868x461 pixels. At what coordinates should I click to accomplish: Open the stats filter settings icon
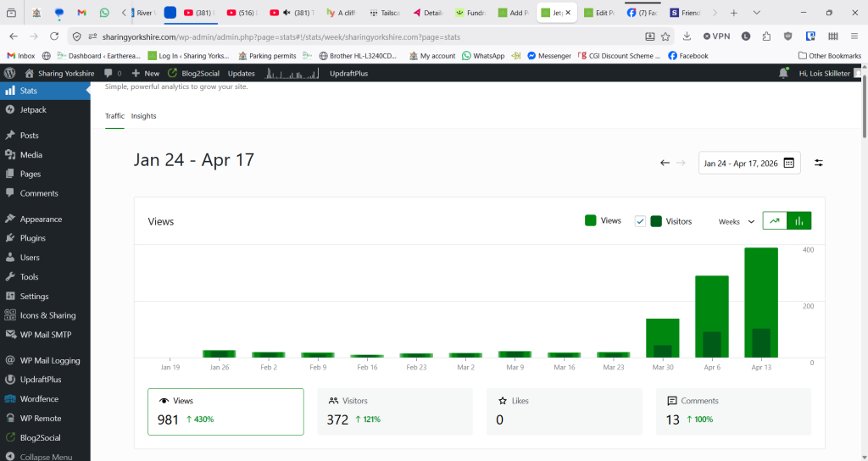tap(819, 163)
